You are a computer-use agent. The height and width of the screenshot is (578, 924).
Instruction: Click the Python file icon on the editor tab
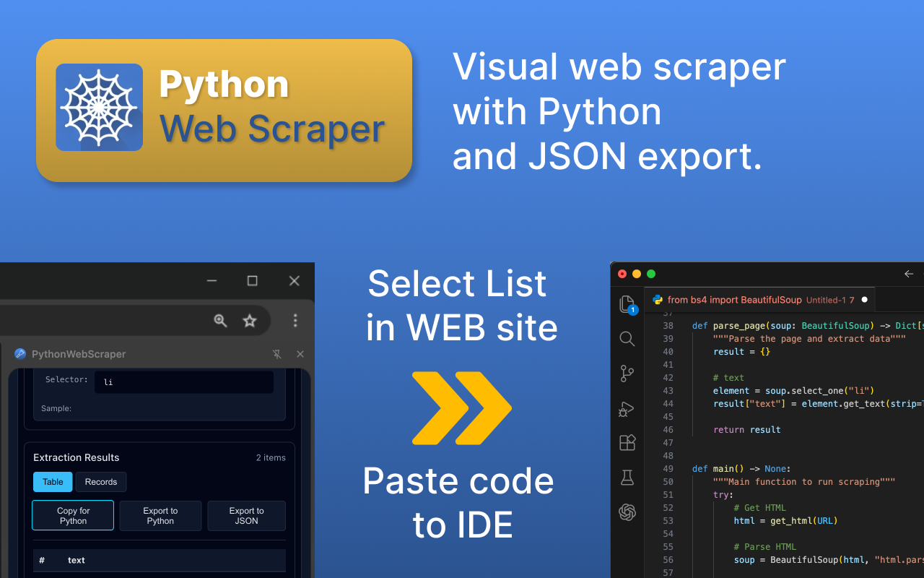(658, 299)
